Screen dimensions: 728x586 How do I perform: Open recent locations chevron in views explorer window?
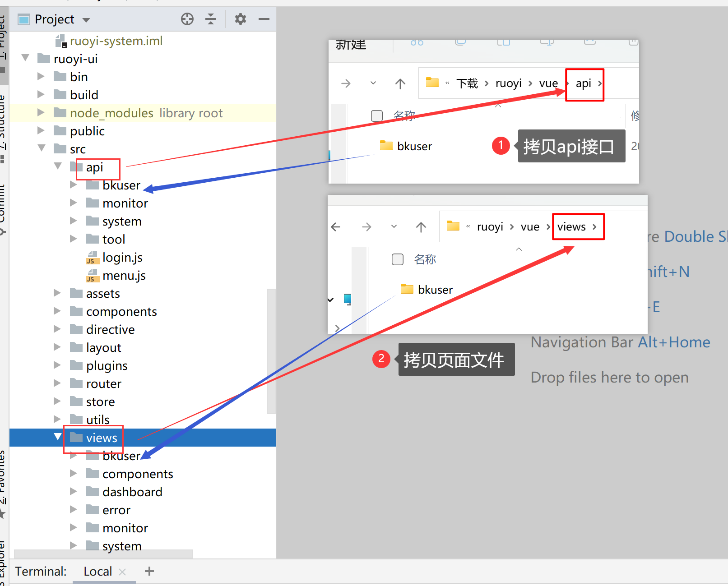[394, 226]
